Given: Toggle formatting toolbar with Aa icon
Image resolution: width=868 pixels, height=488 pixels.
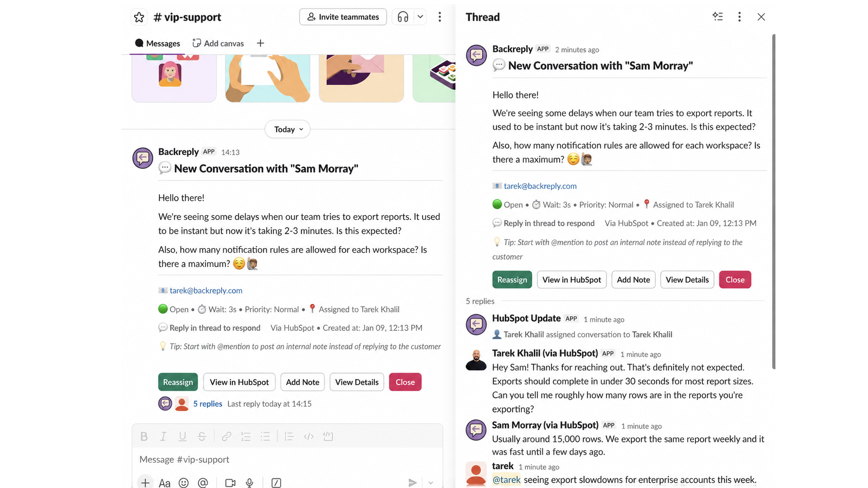Looking at the screenshot, I should tap(164, 483).
